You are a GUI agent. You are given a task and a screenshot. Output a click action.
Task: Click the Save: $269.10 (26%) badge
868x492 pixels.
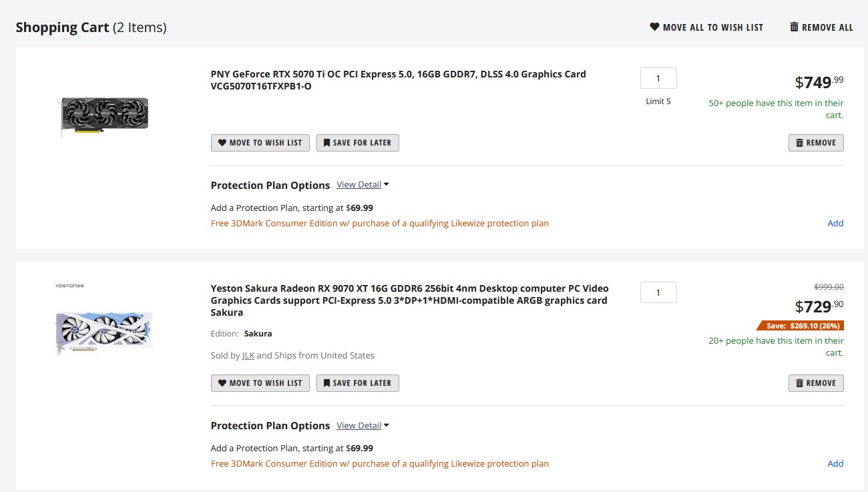click(800, 326)
